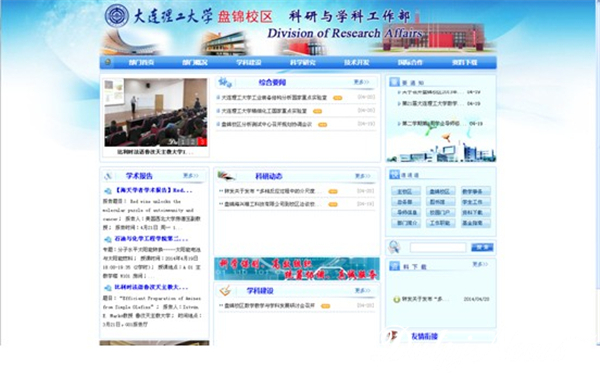
Task: Select the red slide indicator on photo slideshow
Action: click(x=202, y=142)
